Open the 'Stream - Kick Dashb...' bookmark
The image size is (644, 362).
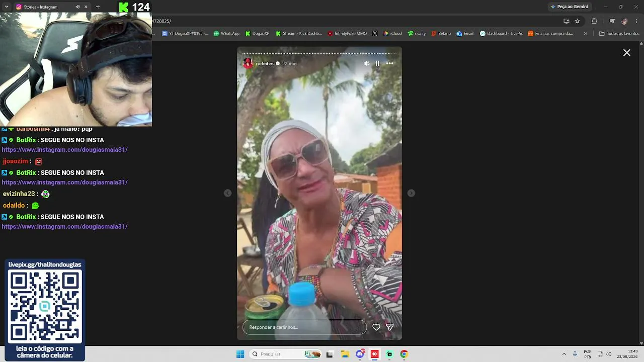pos(298,34)
